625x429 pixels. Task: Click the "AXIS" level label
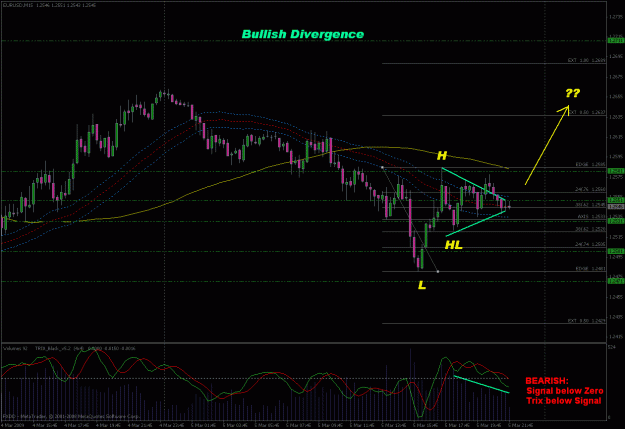(592, 216)
